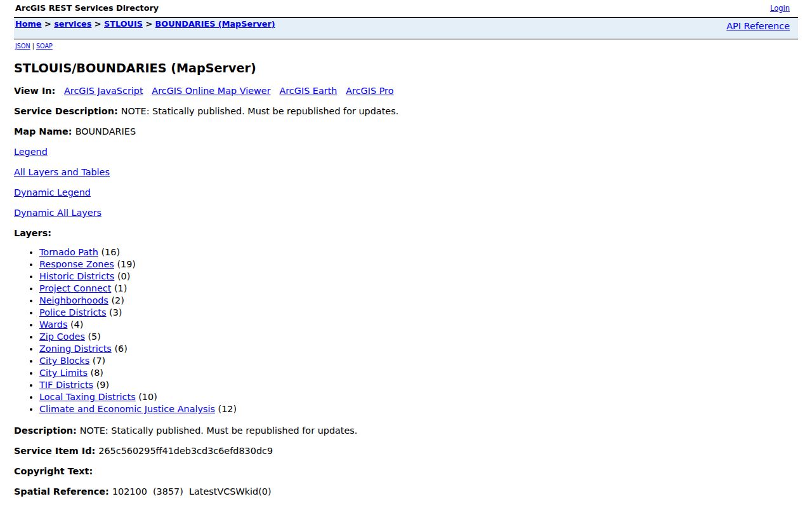
Task: Open the TIF Districts layer
Action: [x=66, y=385]
